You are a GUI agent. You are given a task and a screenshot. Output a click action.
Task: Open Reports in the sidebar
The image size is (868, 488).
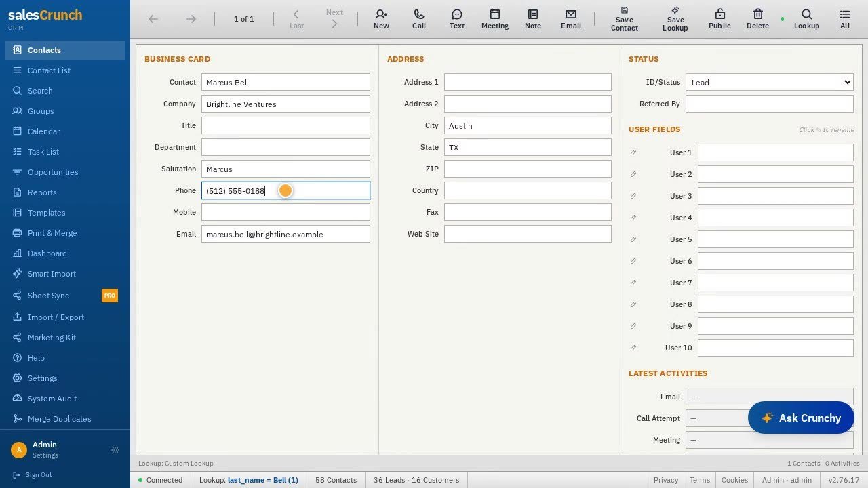(x=65, y=192)
